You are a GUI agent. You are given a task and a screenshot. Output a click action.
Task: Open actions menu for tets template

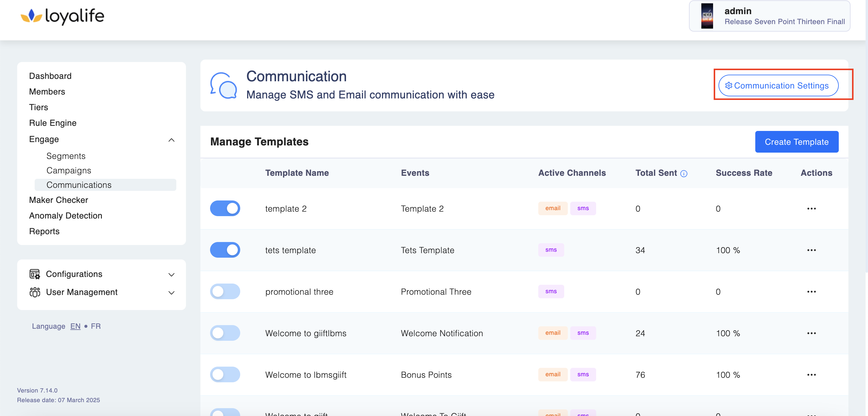tap(811, 250)
